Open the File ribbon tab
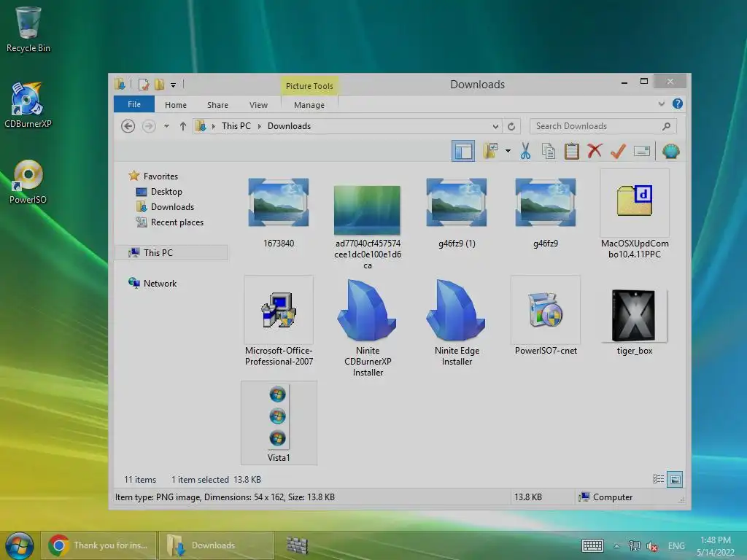Image resolution: width=747 pixels, height=560 pixels. click(x=134, y=104)
